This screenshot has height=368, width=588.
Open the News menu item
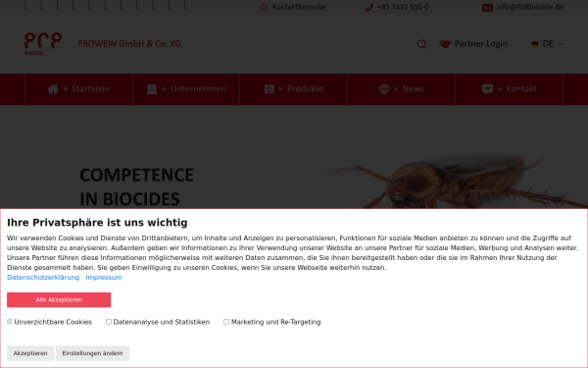401,89
